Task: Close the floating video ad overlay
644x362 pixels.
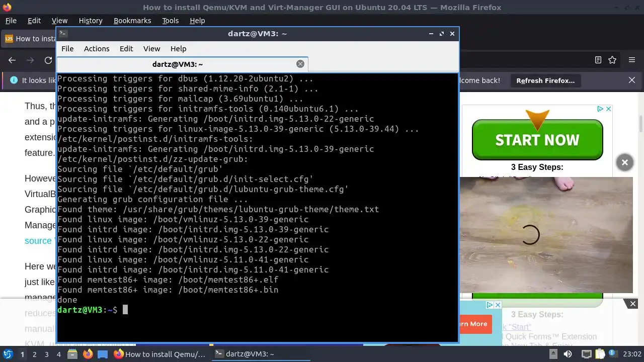Action: (624, 162)
